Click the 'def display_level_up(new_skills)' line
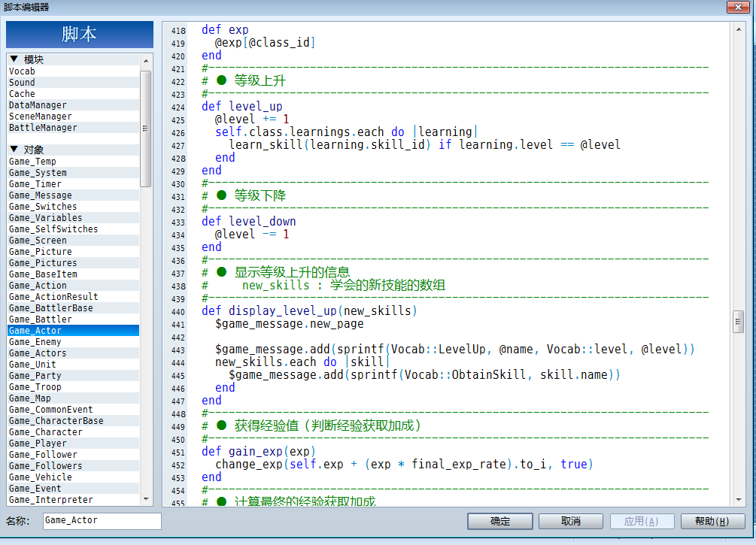 pos(309,310)
